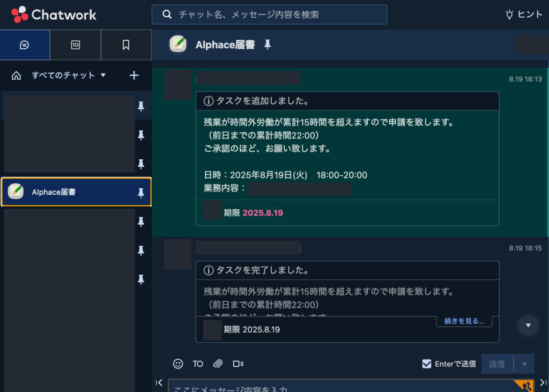Open the TO mentions tab
The height and width of the screenshot is (392, 549).
pyautogui.click(x=75, y=45)
